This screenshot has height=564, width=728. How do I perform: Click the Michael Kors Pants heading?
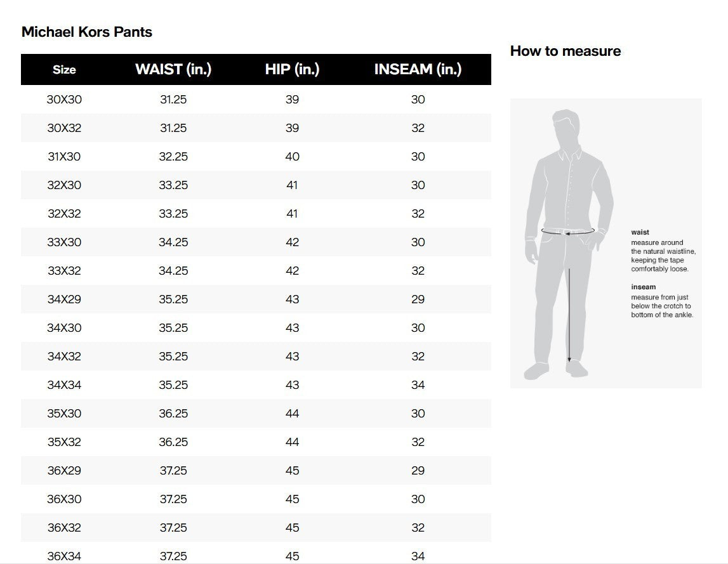pos(87,32)
